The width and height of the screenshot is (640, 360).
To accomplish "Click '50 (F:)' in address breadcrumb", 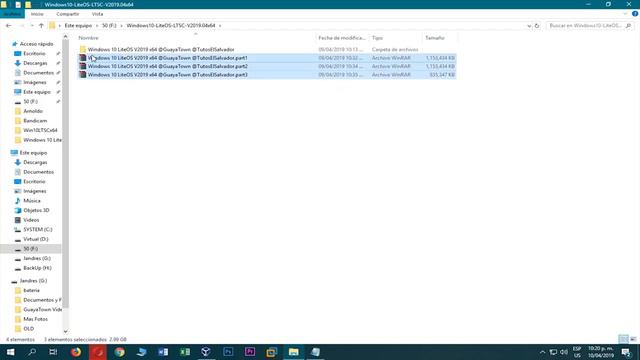I will click(109, 26).
